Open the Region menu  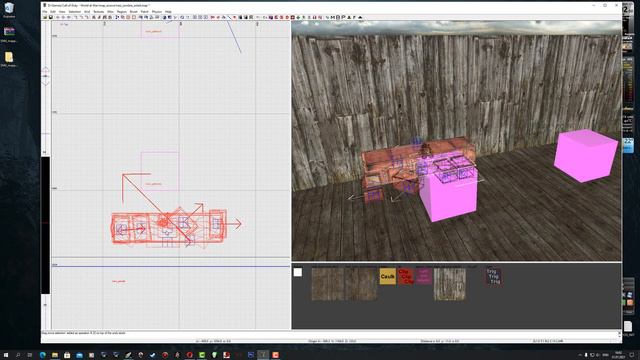point(122,12)
